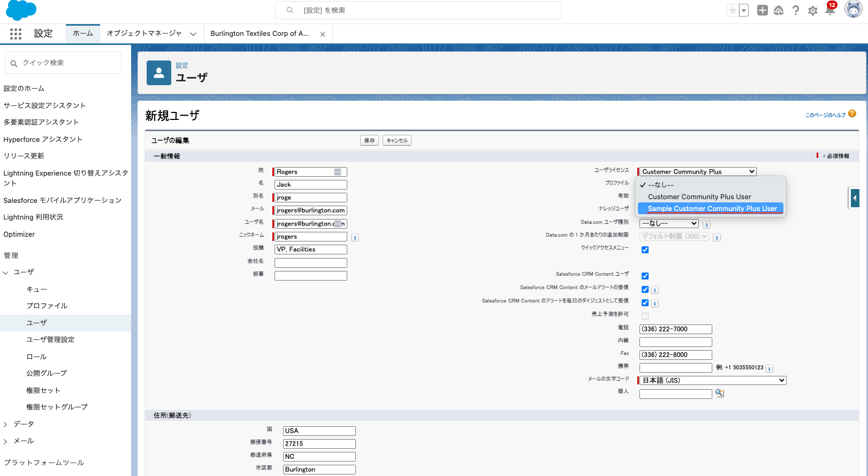Viewport: 868px width, 476px height.
Task: Click the 役職 field with VP, Facilities
Action: click(310, 250)
